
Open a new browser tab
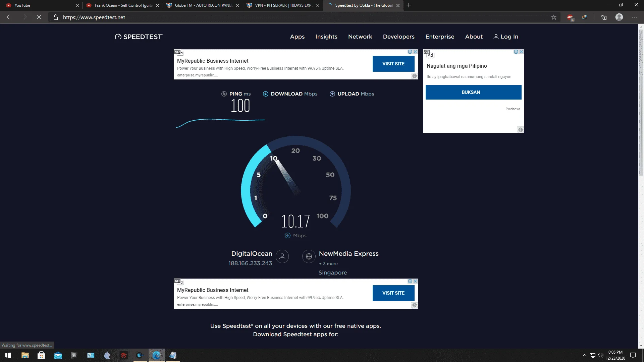(x=409, y=5)
